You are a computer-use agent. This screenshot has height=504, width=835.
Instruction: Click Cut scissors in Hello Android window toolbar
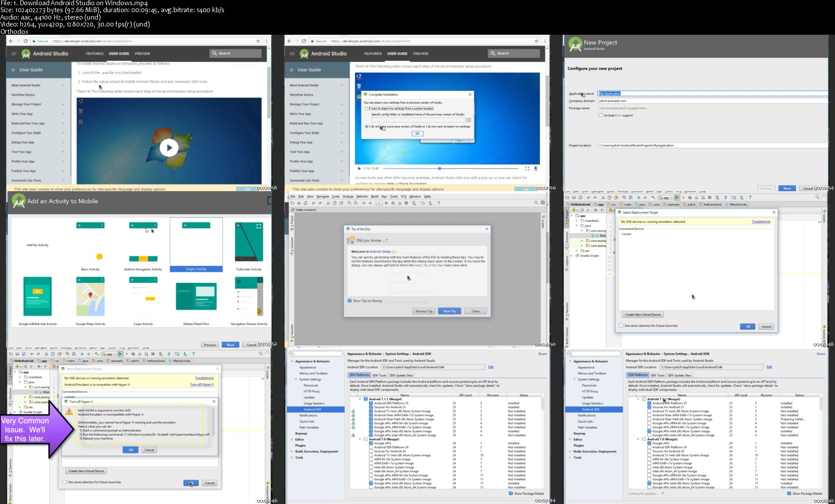[x=328, y=203]
